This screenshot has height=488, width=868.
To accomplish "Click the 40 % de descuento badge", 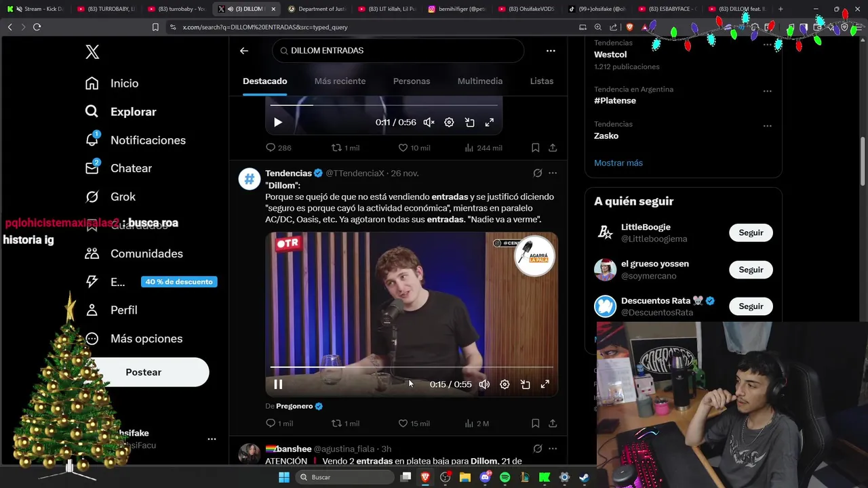I will (179, 282).
